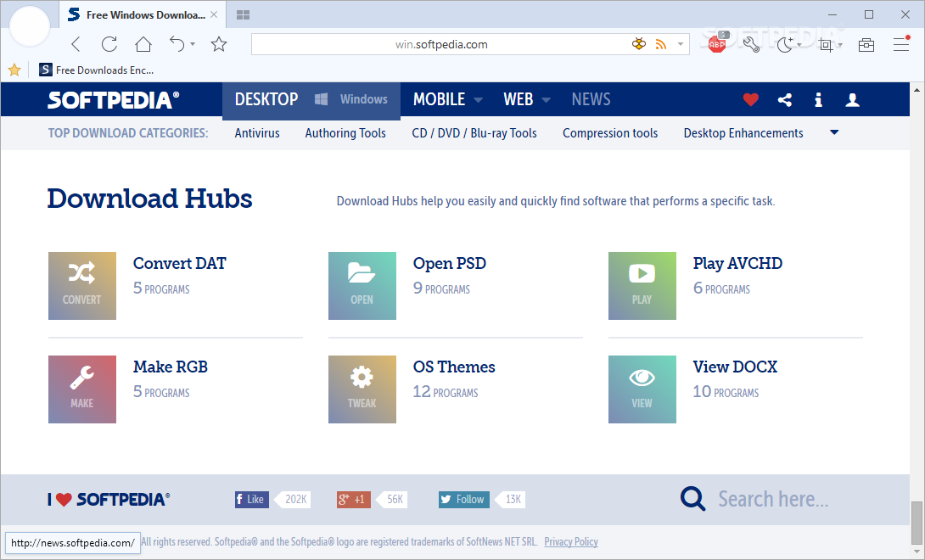Open the wrench tools icon

[x=751, y=44]
